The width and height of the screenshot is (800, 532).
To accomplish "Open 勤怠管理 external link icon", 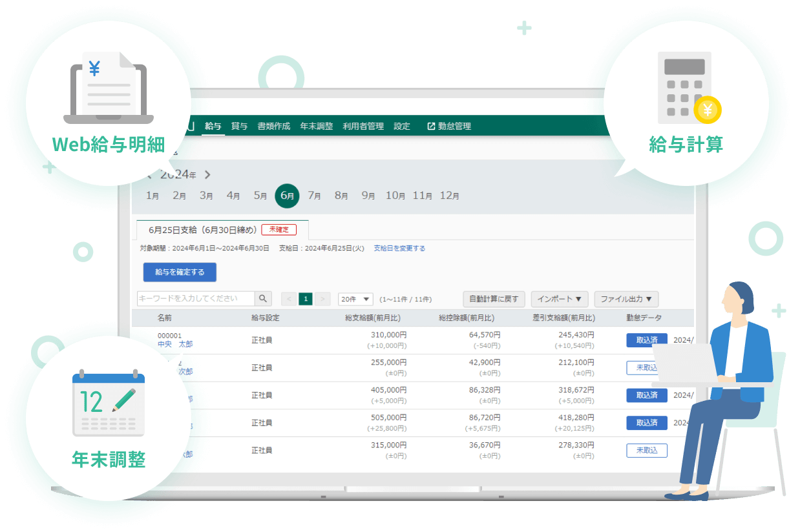I will tap(431, 127).
